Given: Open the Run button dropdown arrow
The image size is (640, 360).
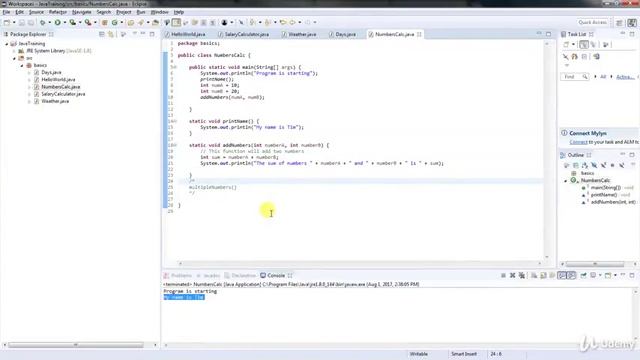Looking at the screenshot, I should [65, 22].
